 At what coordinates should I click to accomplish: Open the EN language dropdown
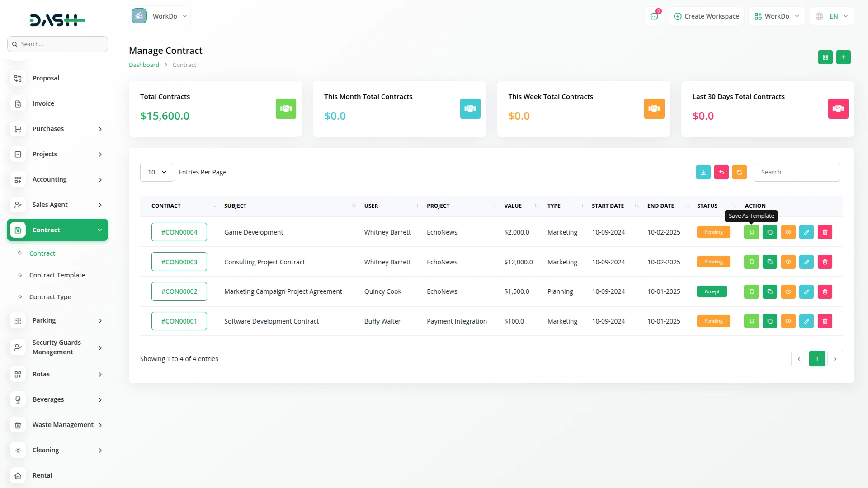[x=832, y=16]
